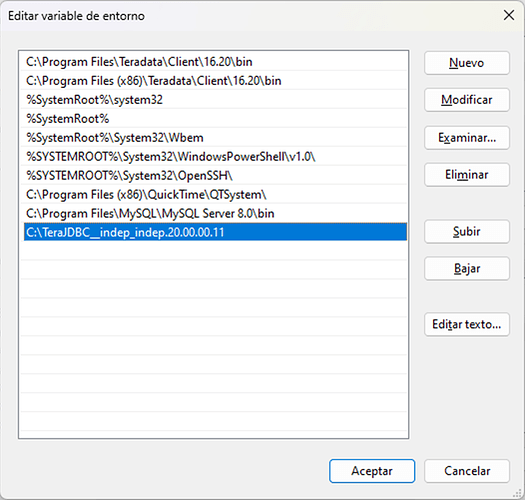
Task: Select the highlighted TeraJDBC path entry
Action: coord(215,232)
